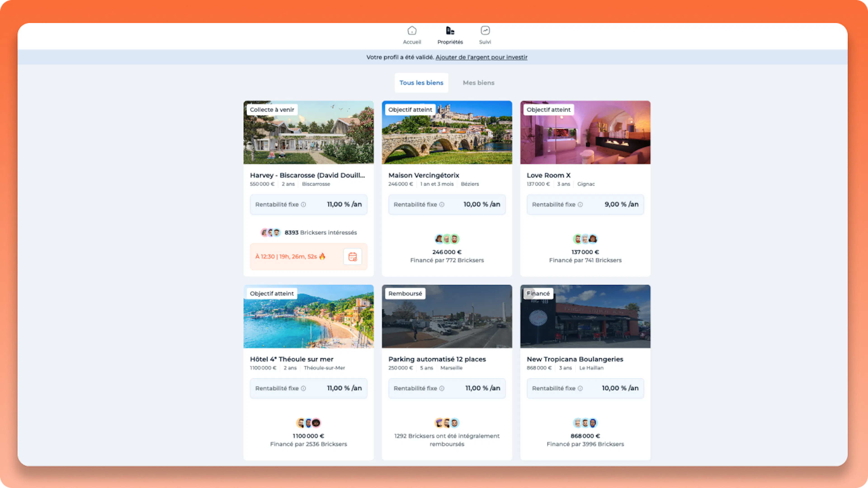868x488 pixels.
Task: Open info icon beside Rentabilité fixe on Harvey card
Action: tap(303, 204)
